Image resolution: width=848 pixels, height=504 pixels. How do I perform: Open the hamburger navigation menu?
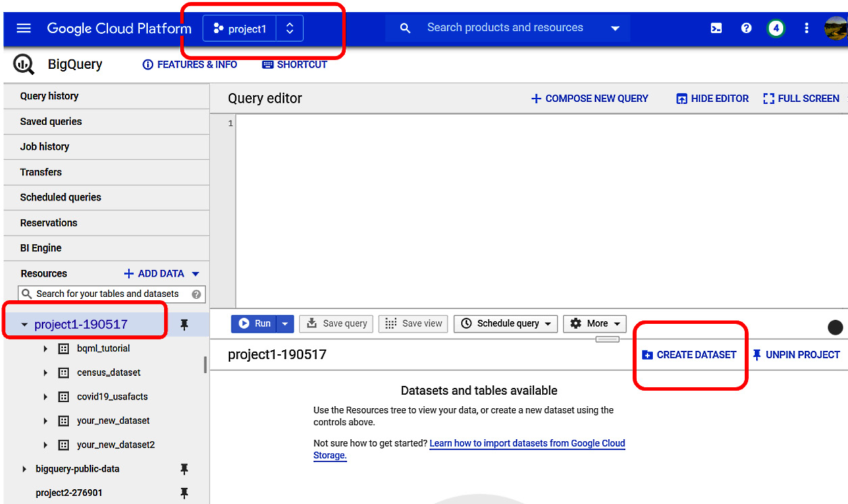24,28
